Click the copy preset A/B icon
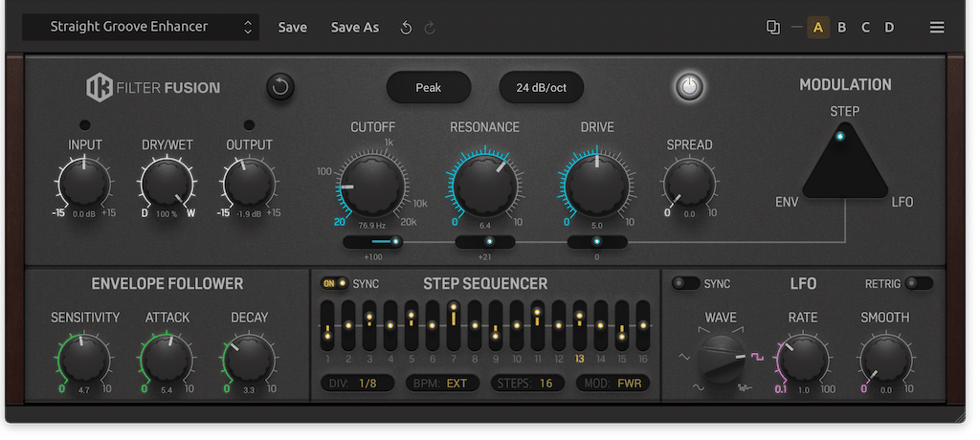This screenshot has height=440, width=980. tap(773, 28)
